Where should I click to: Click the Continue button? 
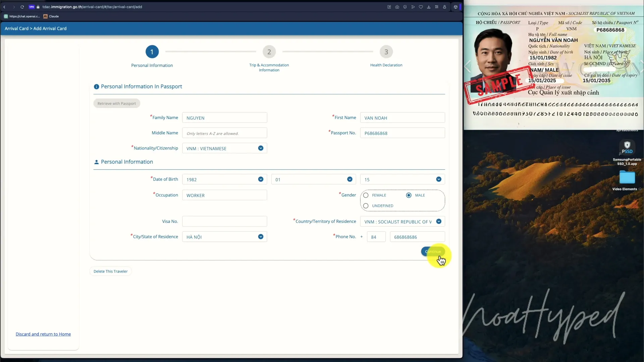coord(433,252)
